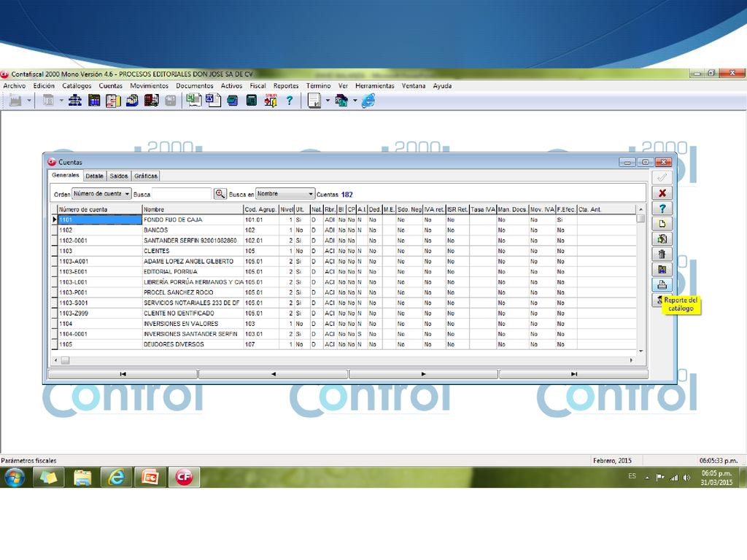The image size is (747, 560).
Task: Open the policy document with yellow page icon
Action: click(113, 101)
